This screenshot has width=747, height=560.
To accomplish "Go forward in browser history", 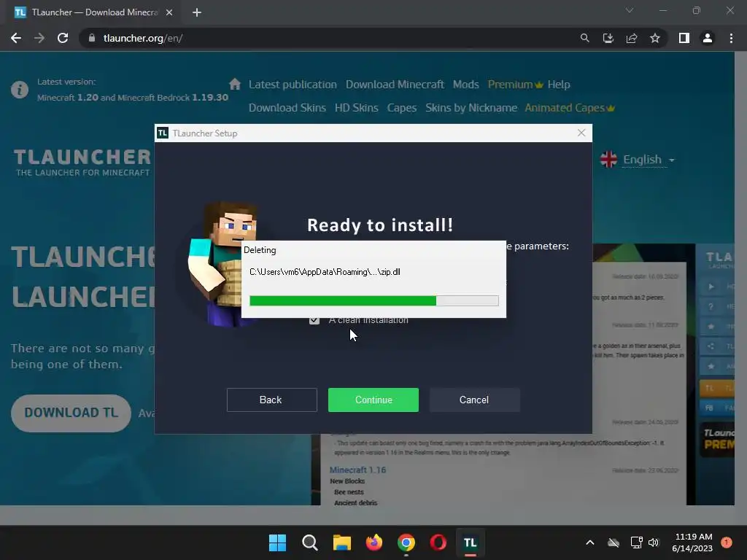I will click(x=39, y=38).
